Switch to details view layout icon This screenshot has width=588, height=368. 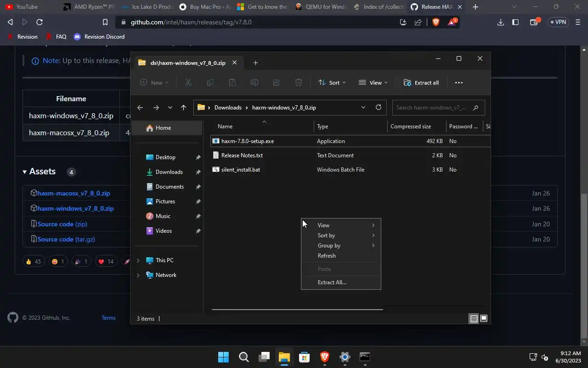click(474, 318)
